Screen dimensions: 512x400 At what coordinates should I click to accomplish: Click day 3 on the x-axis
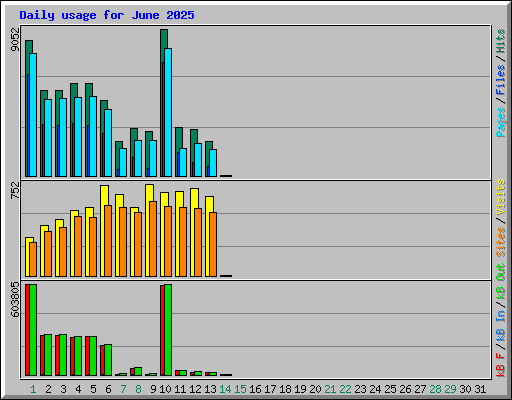click(63, 389)
